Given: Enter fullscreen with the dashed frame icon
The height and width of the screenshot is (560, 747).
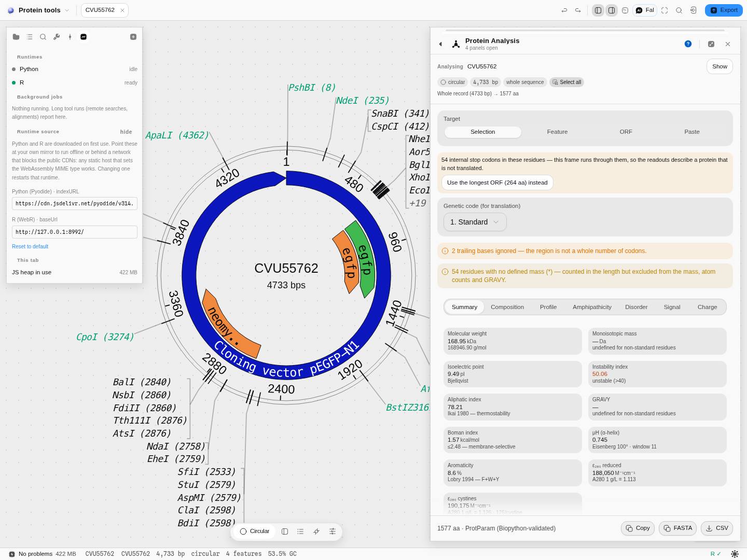Looking at the screenshot, I should 665,10.
